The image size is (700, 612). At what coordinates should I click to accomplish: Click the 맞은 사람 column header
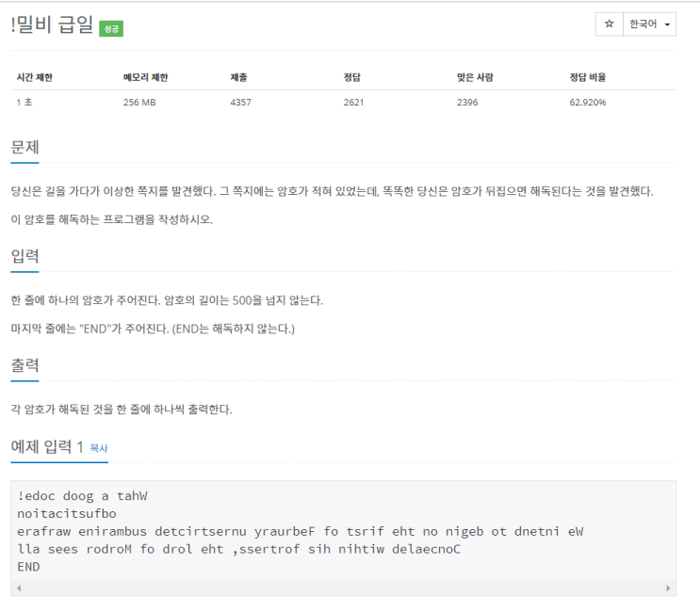tap(475, 77)
